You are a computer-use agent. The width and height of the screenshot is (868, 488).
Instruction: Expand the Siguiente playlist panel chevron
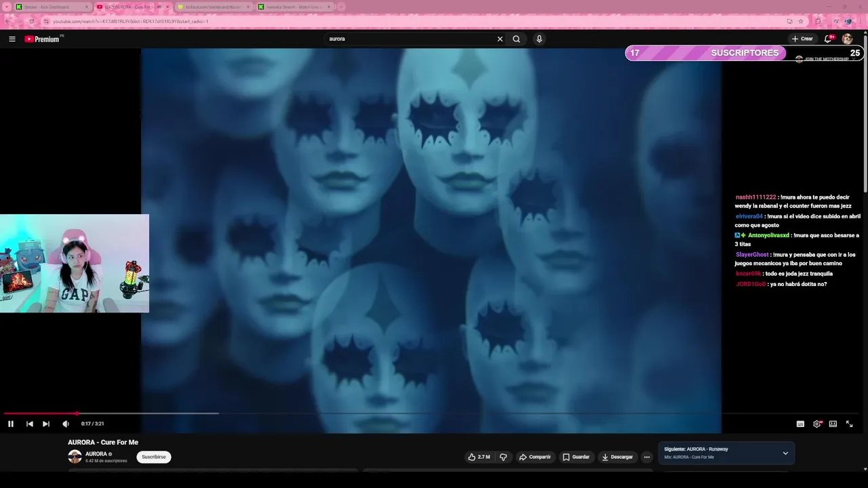[785, 453]
